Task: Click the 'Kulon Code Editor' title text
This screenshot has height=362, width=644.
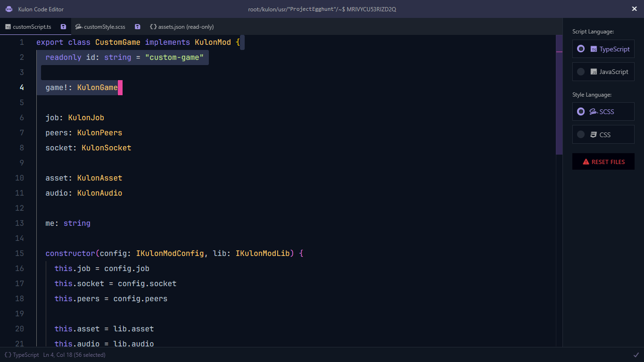Action: point(41,9)
